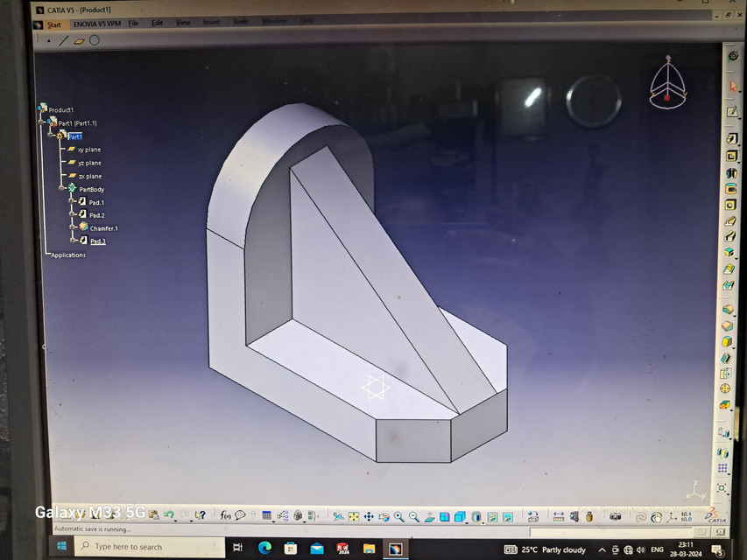747x560 pixels.
Task: Click the Zoom In magnifier icon
Action: click(x=397, y=515)
